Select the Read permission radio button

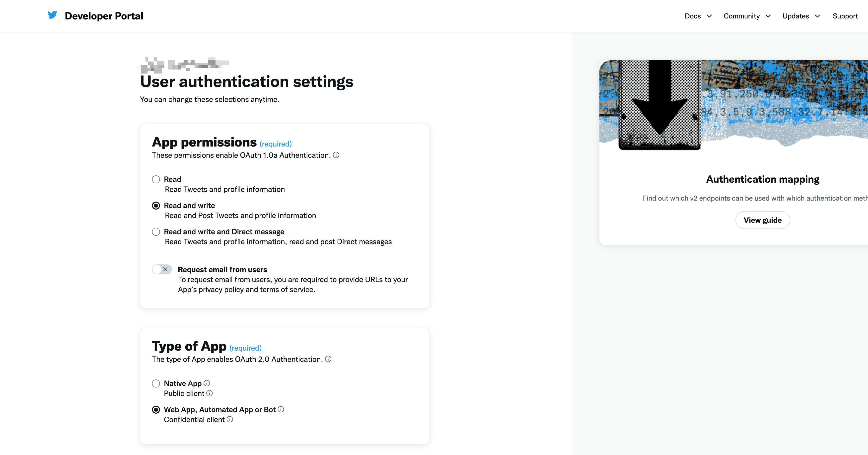click(156, 179)
